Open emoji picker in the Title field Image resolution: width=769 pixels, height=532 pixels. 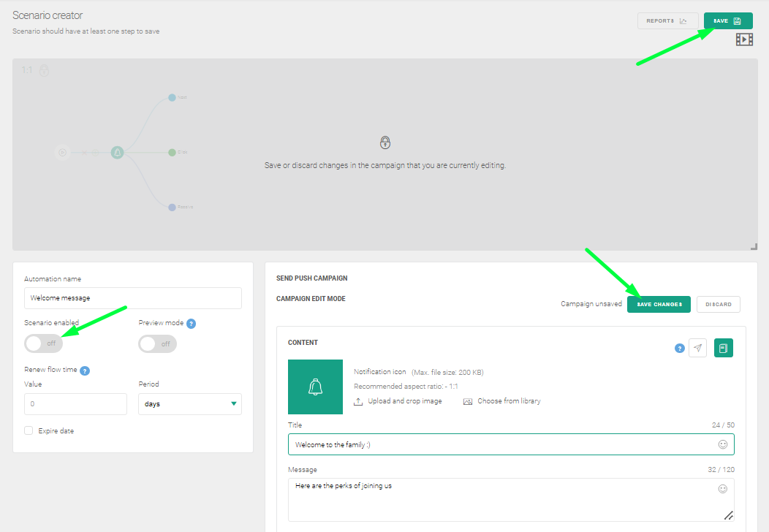coord(722,444)
